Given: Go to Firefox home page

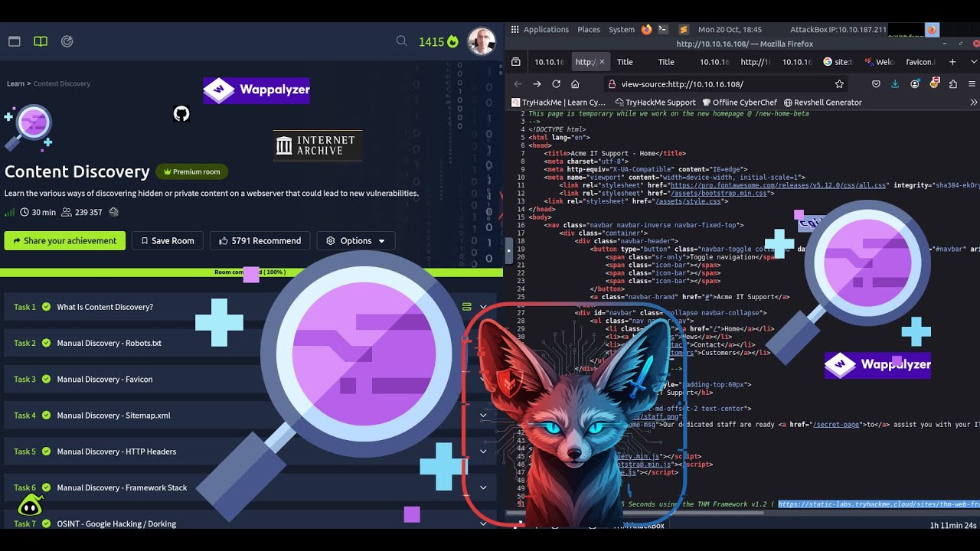Looking at the screenshot, I should coord(575,84).
